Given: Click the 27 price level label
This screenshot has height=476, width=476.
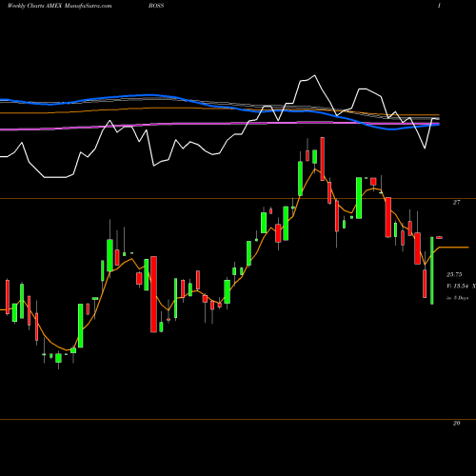Looking at the screenshot, I should (x=456, y=202).
